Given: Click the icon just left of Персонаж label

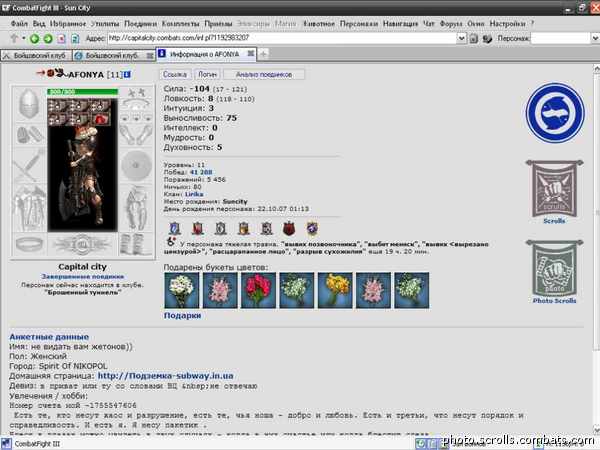Looking at the screenshot, I should [x=487, y=38].
